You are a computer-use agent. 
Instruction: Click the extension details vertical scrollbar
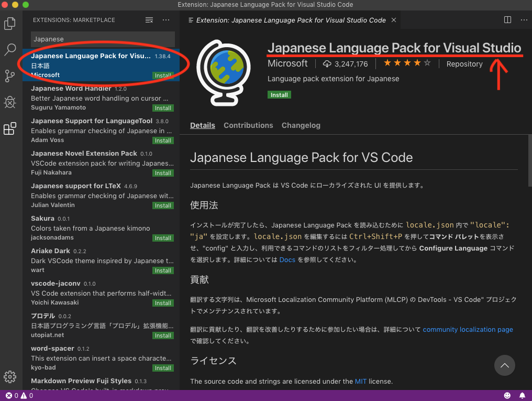(x=530, y=160)
